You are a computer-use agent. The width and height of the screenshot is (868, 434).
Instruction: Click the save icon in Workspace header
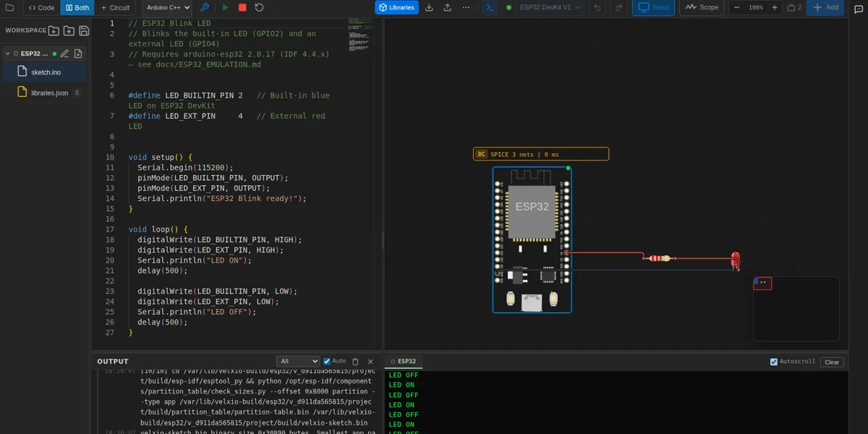84,30
